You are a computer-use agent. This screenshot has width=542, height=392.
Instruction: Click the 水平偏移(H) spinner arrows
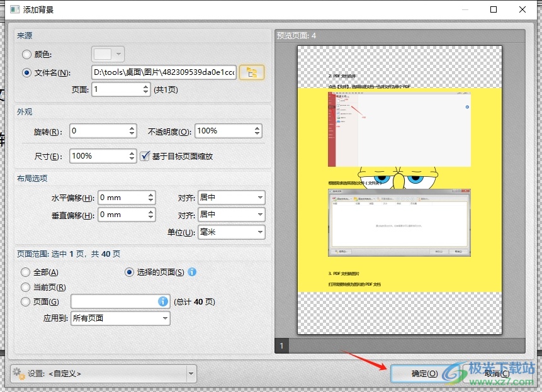tap(150, 198)
